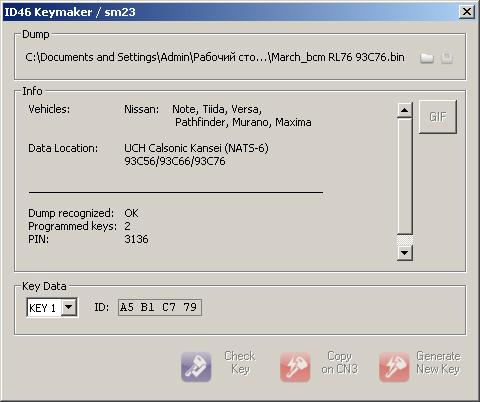Click the purple Check Key icon

196,367
